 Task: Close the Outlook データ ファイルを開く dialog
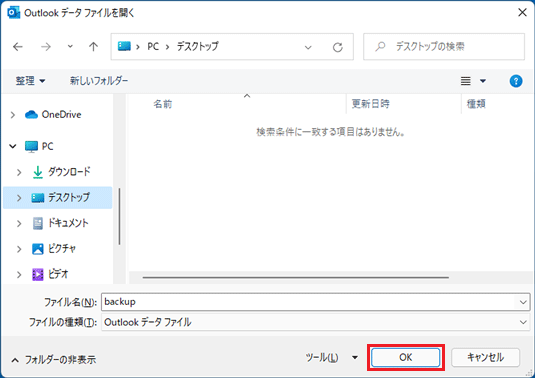pos(522,12)
